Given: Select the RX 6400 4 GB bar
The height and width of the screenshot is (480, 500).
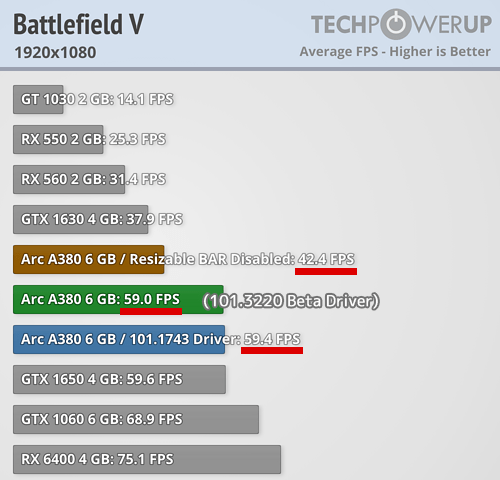Looking at the screenshot, I should (x=147, y=459).
